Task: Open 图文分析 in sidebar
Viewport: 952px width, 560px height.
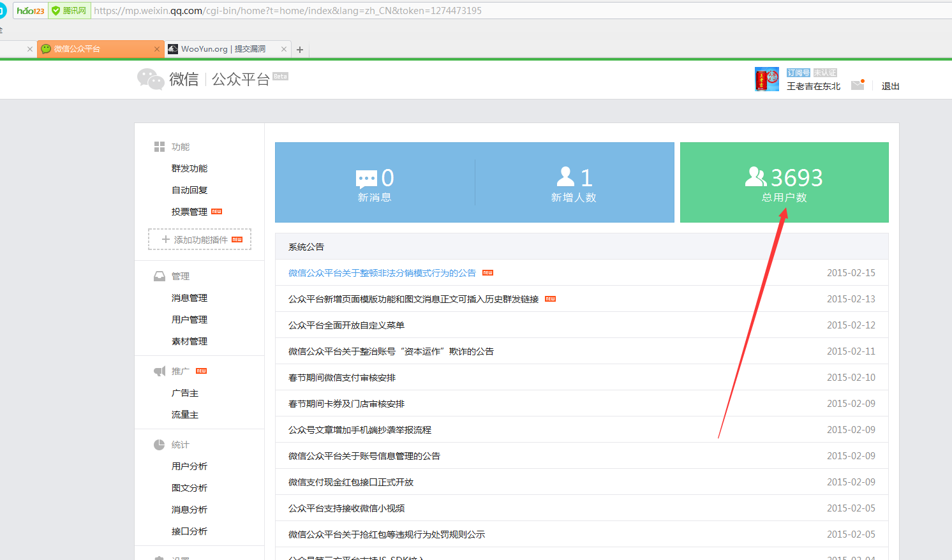Action: tap(190, 488)
